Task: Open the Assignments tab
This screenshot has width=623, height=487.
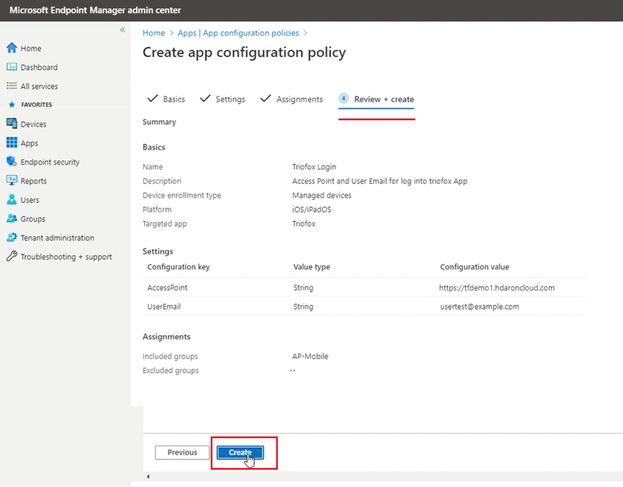Action: tap(300, 99)
